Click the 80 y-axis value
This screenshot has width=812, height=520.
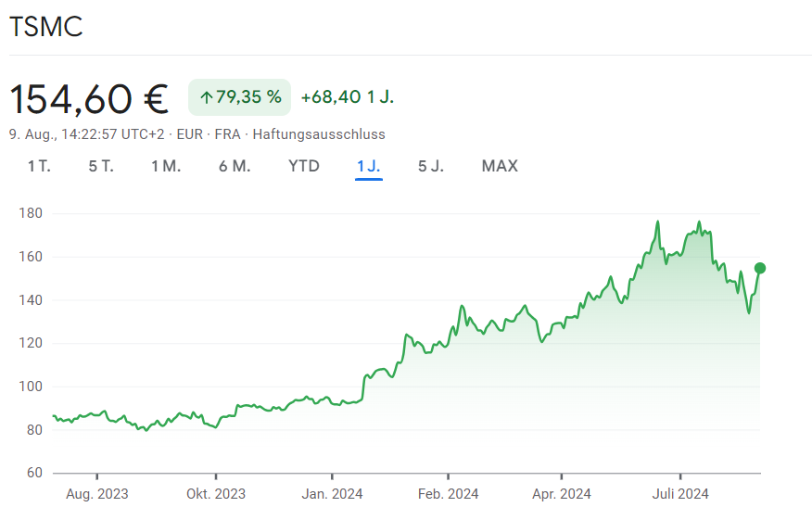[x=34, y=430]
